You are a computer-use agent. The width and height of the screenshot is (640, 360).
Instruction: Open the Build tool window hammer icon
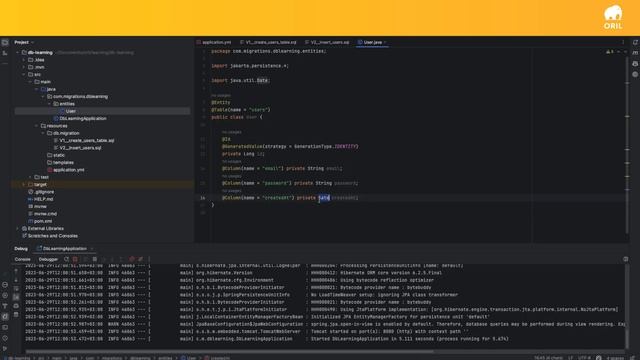click(5, 306)
